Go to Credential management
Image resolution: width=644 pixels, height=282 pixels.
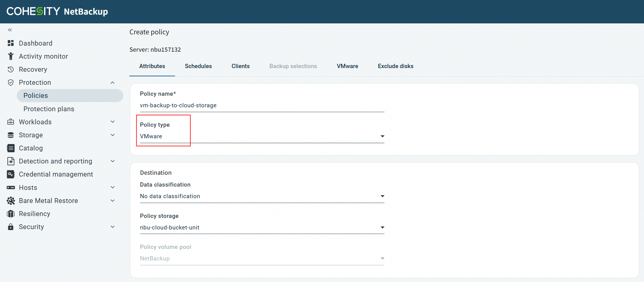pos(56,174)
